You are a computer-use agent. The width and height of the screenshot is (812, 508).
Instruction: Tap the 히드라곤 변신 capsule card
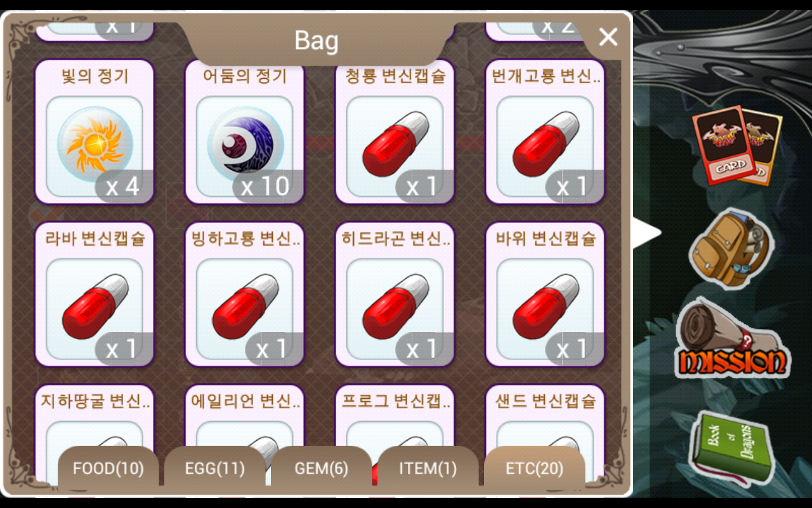(395, 295)
